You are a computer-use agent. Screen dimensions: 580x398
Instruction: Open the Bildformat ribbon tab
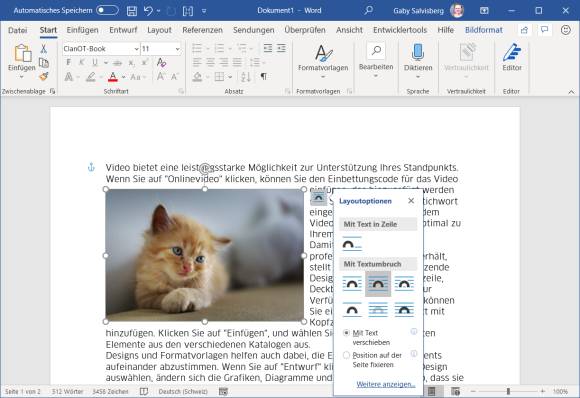[x=484, y=30]
